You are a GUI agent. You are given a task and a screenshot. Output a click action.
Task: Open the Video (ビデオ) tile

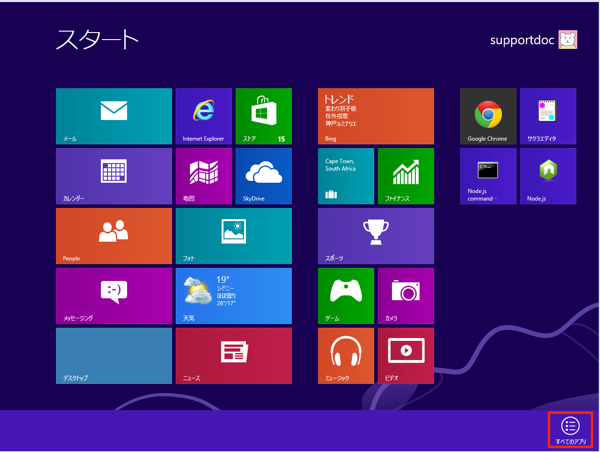pyautogui.click(x=406, y=356)
